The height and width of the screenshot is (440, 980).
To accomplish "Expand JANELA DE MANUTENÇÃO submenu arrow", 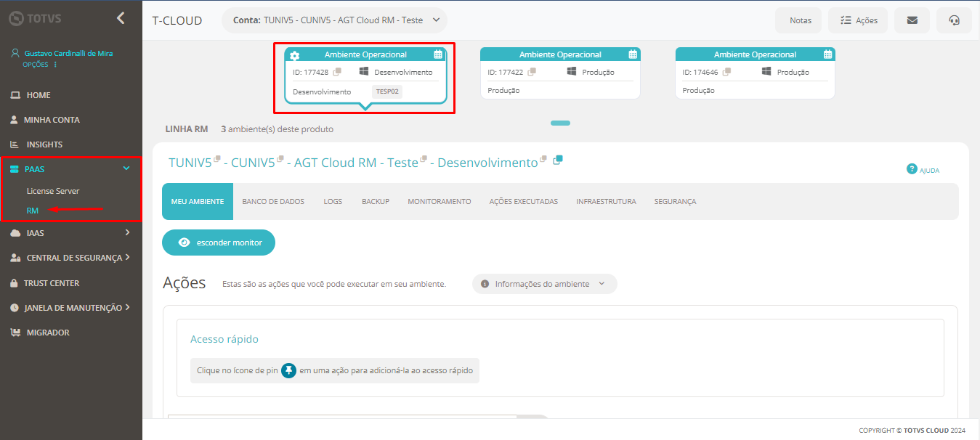I will [127, 307].
